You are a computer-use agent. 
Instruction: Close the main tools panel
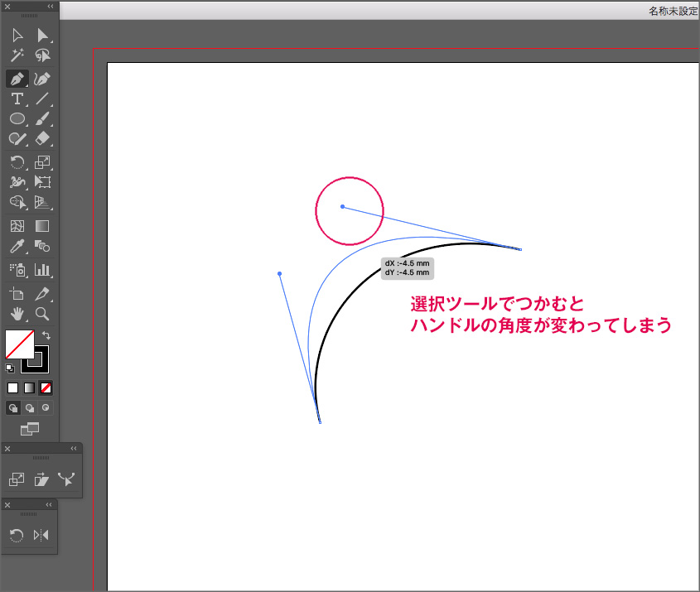[x=7, y=7]
